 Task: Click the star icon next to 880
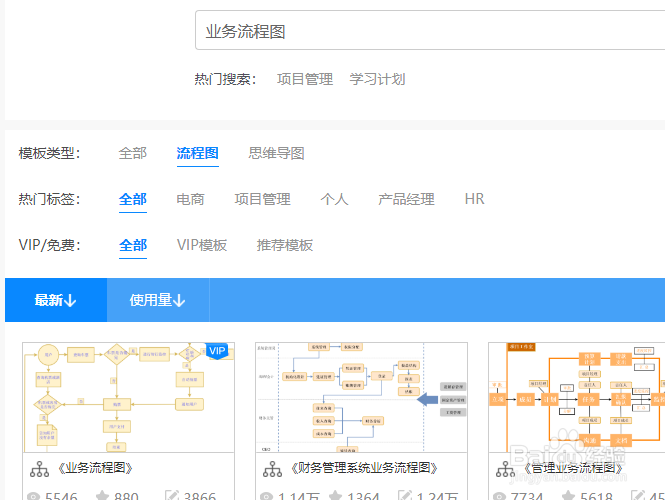[102, 495]
